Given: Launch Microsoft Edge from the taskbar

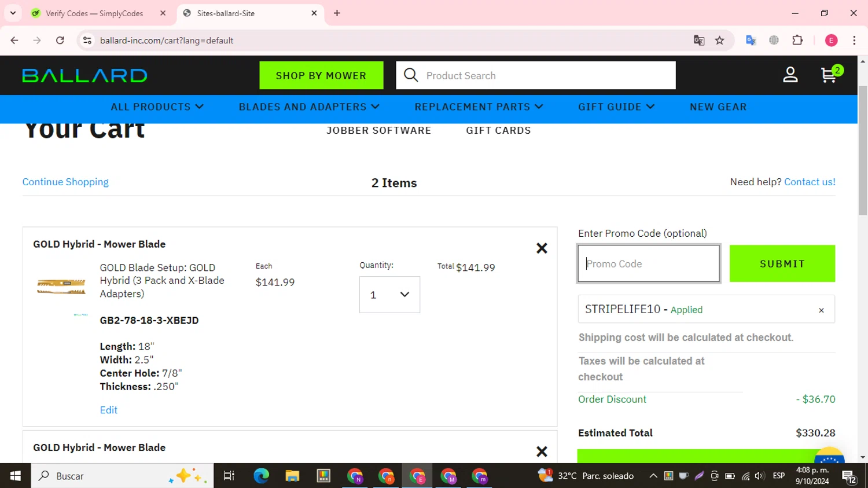Looking at the screenshot, I should pyautogui.click(x=261, y=476).
